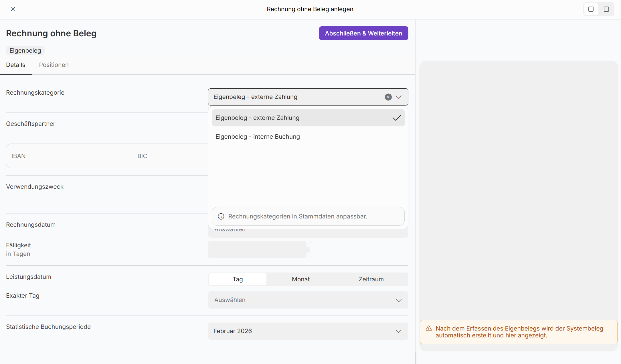The image size is (621, 364).
Task: Switch to single pane layout icon
Action: [606, 9]
